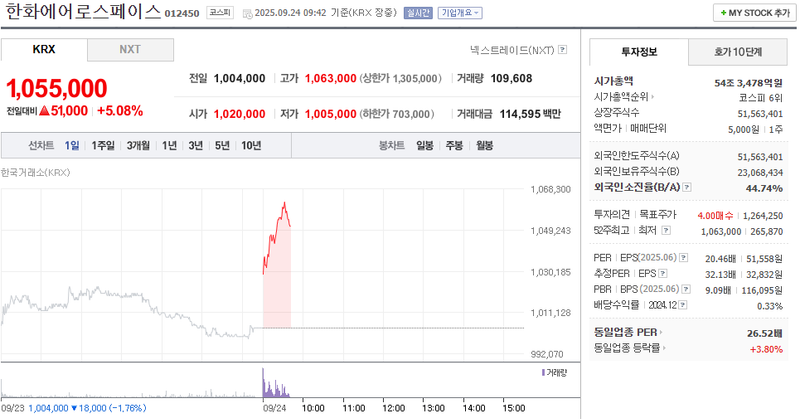Click the 동일업종 등락률 value +3.80%
The image size is (800, 419).
766,349
